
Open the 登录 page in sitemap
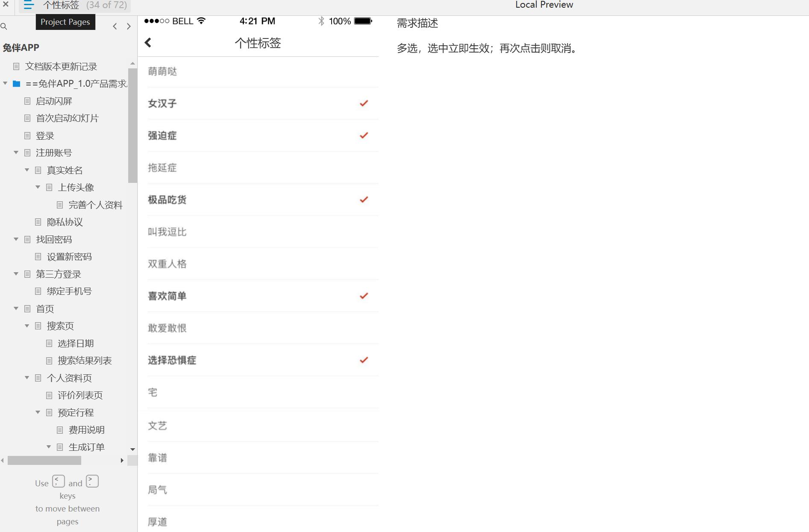point(45,136)
